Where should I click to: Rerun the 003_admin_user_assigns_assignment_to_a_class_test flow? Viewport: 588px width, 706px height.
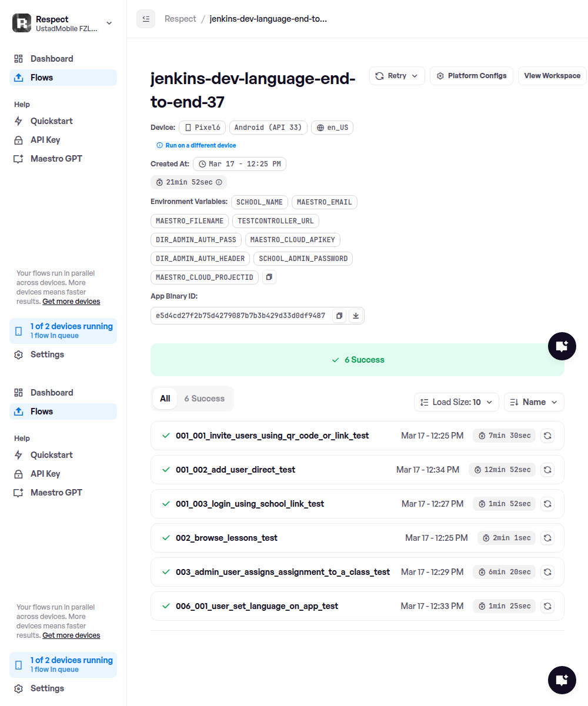pyautogui.click(x=547, y=572)
